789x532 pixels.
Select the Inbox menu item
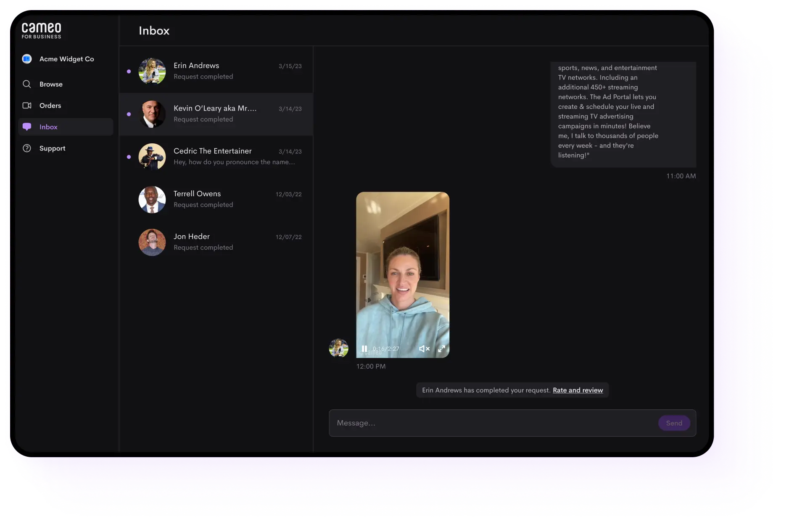(66, 127)
